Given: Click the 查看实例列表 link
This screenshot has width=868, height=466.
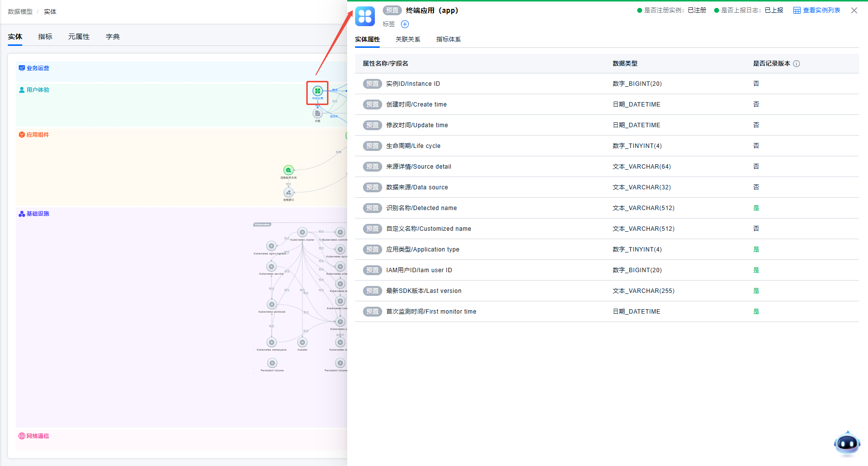Looking at the screenshot, I should click(x=817, y=10).
